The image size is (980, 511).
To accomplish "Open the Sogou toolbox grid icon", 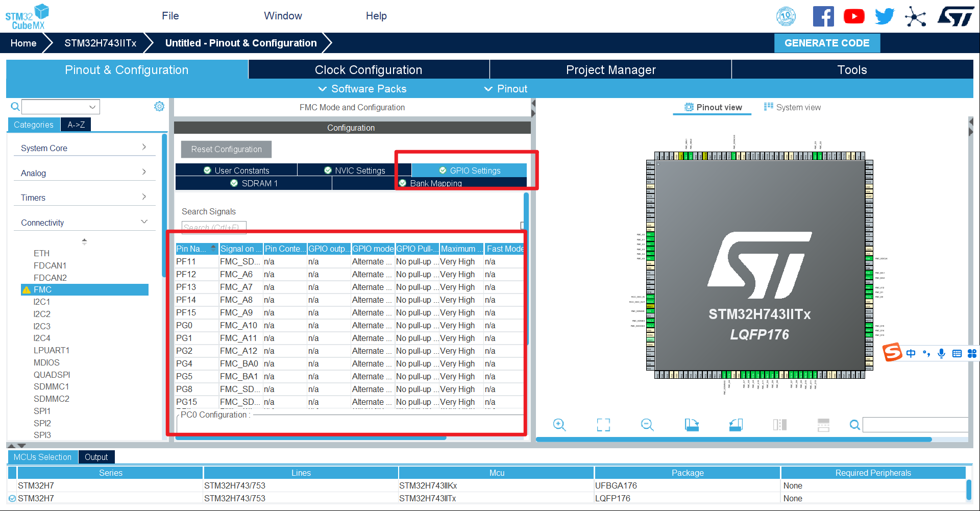I will (x=972, y=353).
